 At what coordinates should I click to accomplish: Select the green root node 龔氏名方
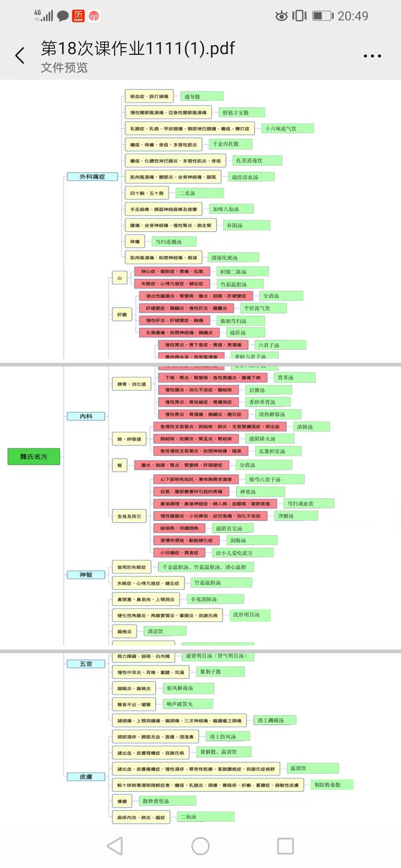34,457
